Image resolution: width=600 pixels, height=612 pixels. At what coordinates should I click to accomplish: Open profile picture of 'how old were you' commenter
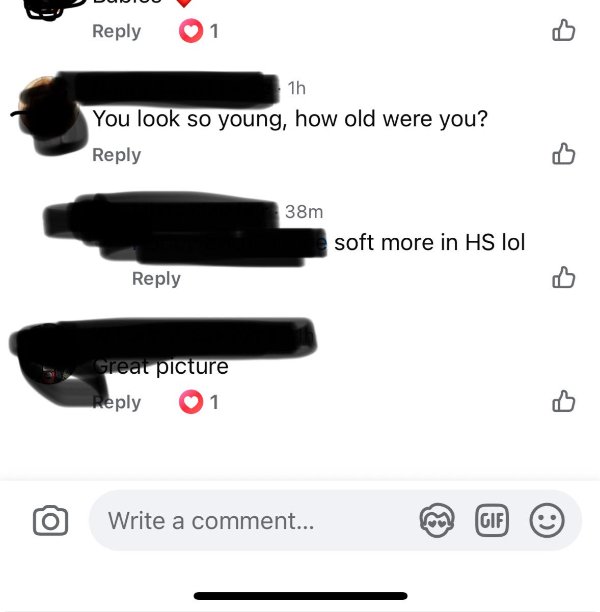pyautogui.click(x=51, y=115)
